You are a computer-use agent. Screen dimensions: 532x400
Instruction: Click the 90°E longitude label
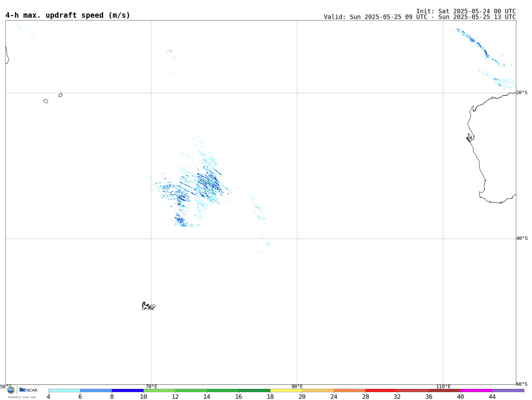pyautogui.click(x=297, y=386)
